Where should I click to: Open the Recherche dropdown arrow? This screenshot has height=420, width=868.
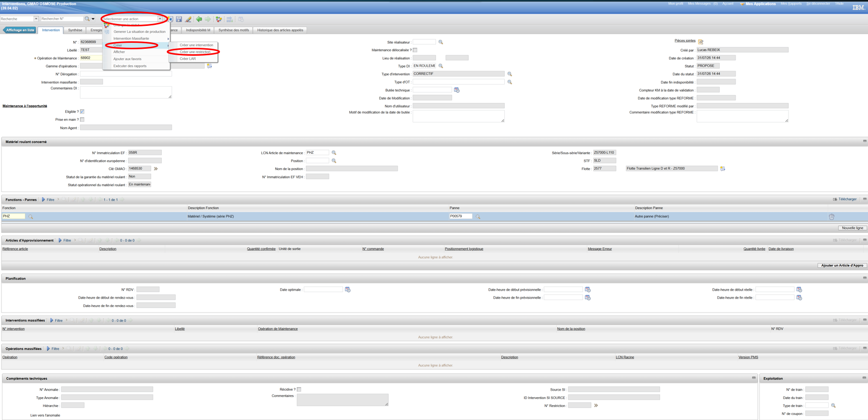36,19
